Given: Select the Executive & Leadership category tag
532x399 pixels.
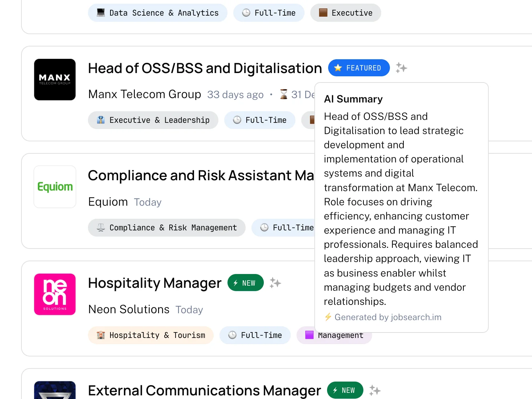Looking at the screenshot, I should point(153,120).
